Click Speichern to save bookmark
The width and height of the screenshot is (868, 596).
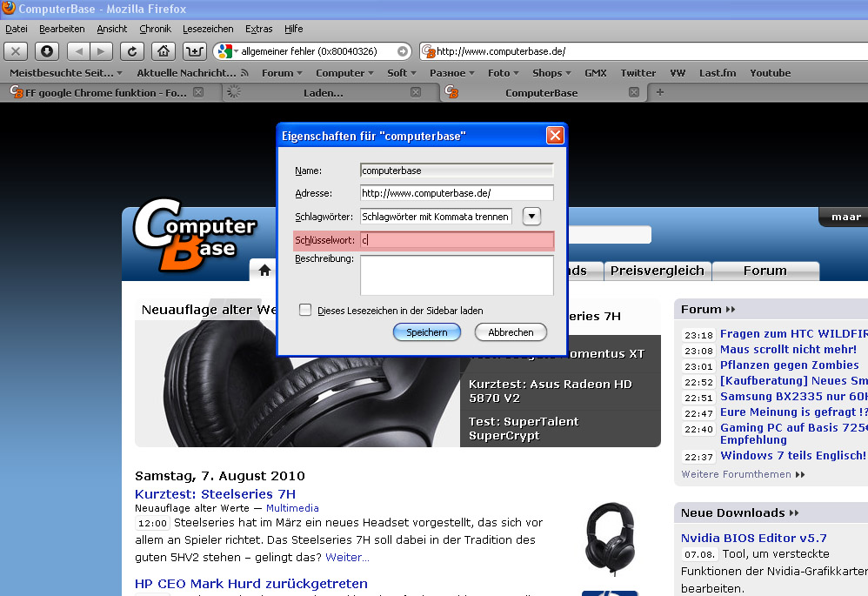tap(427, 332)
